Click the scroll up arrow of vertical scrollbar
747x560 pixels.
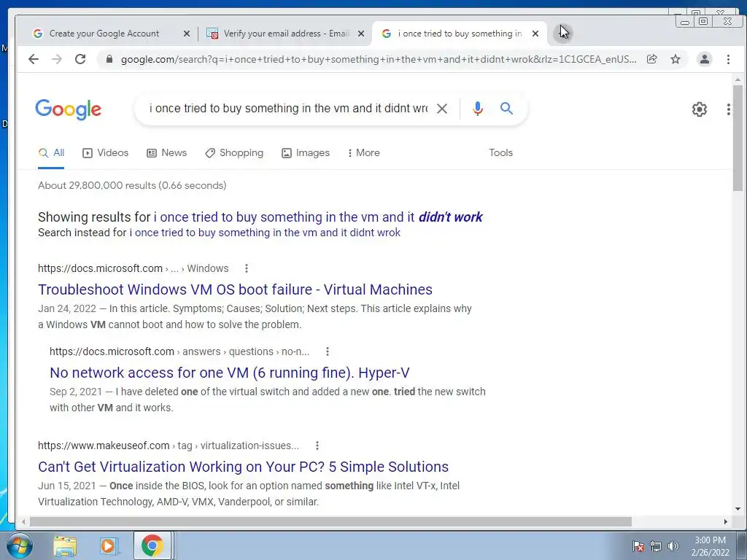738,79
